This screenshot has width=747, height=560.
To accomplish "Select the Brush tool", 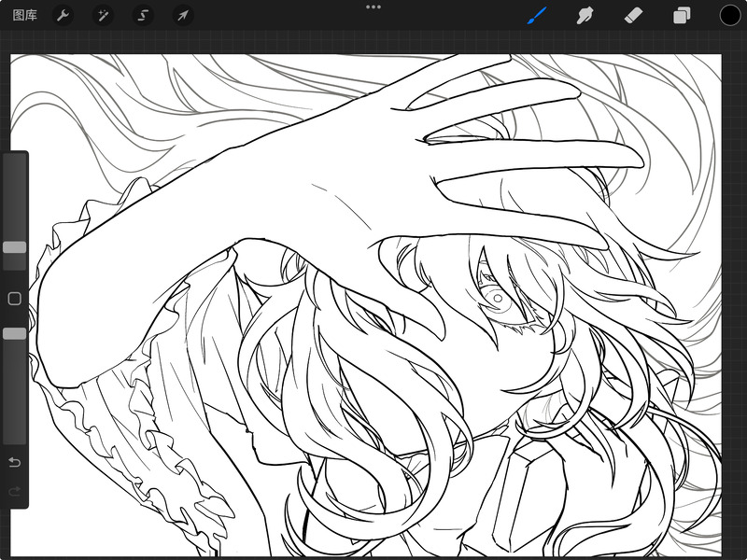I will (x=537, y=16).
